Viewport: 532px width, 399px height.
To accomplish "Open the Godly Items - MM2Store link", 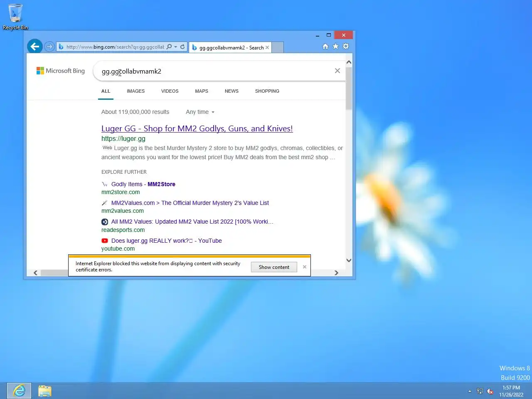I will tap(143, 184).
